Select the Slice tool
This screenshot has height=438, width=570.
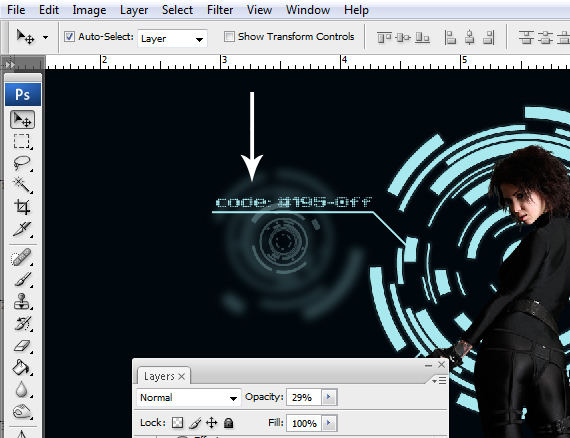22,229
